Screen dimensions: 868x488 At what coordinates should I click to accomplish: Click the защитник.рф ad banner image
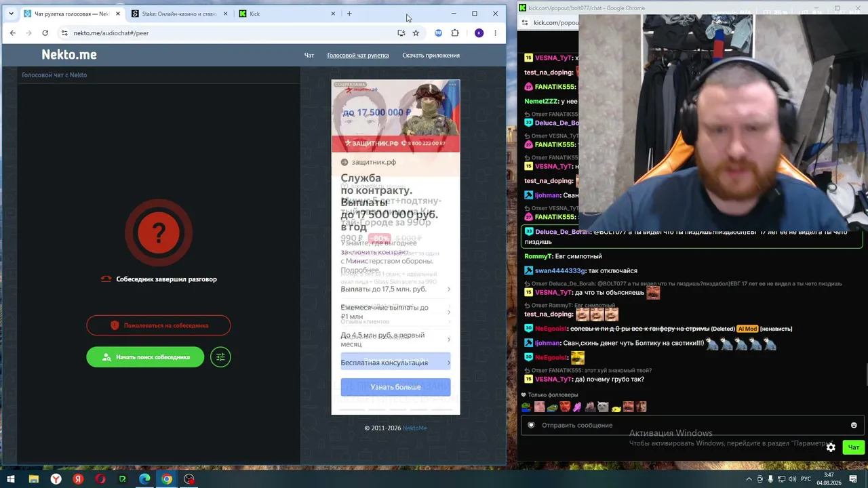point(395,116)
